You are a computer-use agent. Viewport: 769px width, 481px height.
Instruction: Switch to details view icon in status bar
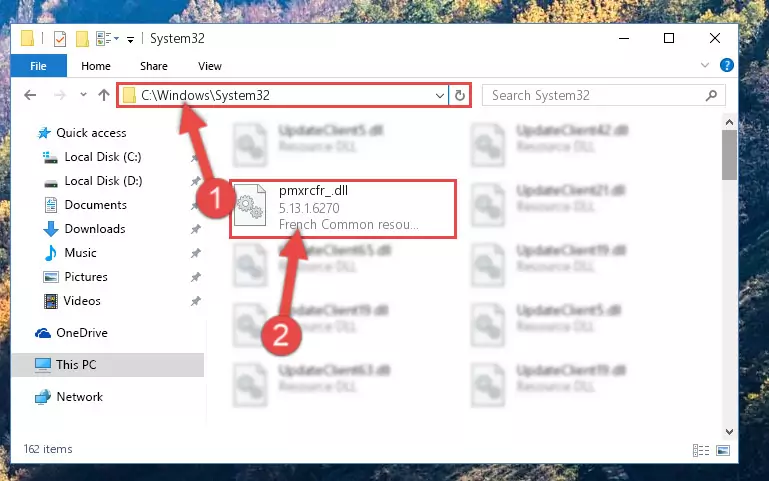pyautogui.click(x=700, y=450)
